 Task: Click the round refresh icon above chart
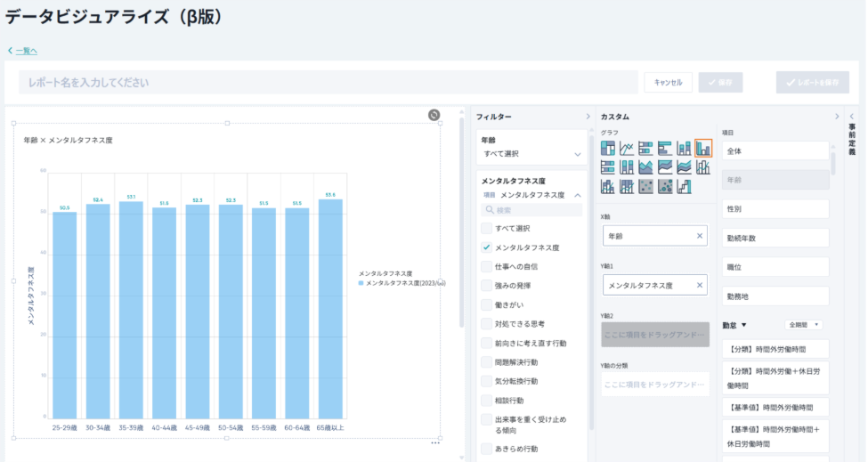tap(434, 115)
